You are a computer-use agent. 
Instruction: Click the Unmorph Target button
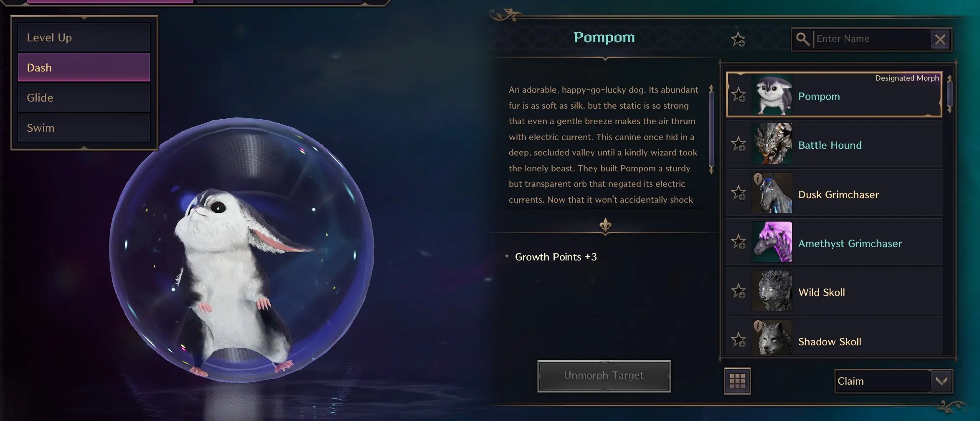click(604, 376)
